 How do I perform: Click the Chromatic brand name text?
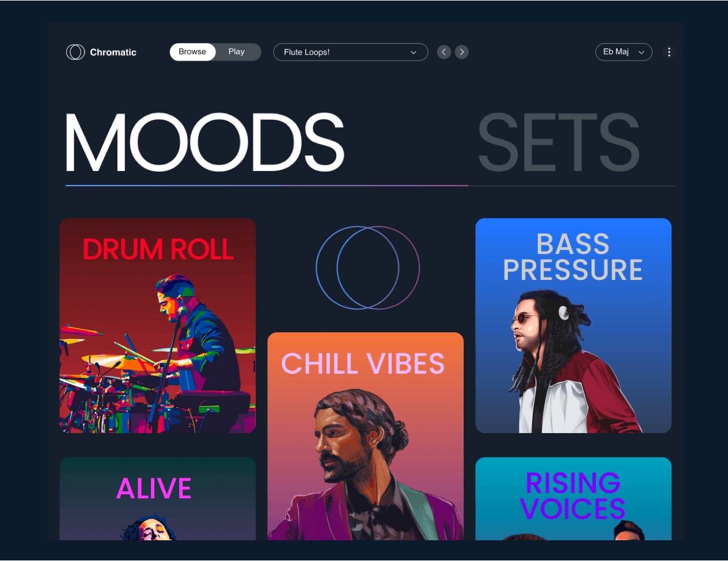113,52
